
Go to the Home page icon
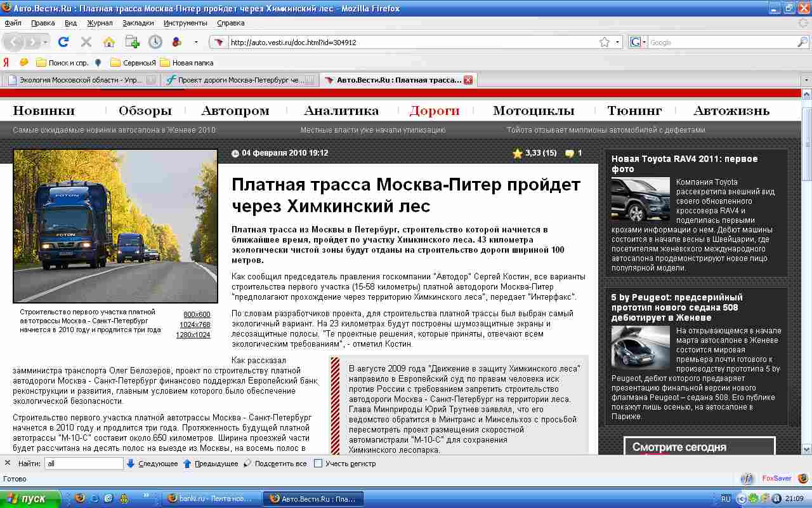coord(109,42)
